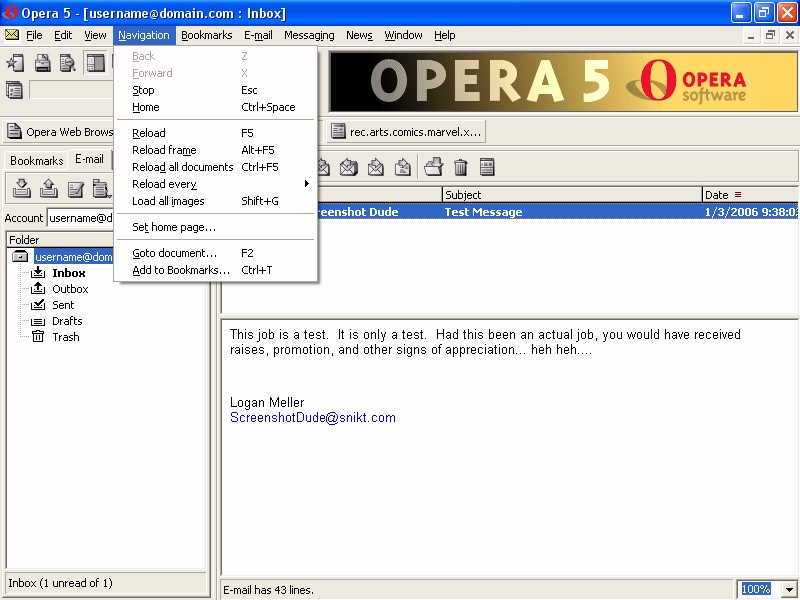Click the icon on rec.arts.comics.marvel tab
Image resolution: width=800 pixels, height=600 pixels.
coord(338,131)
